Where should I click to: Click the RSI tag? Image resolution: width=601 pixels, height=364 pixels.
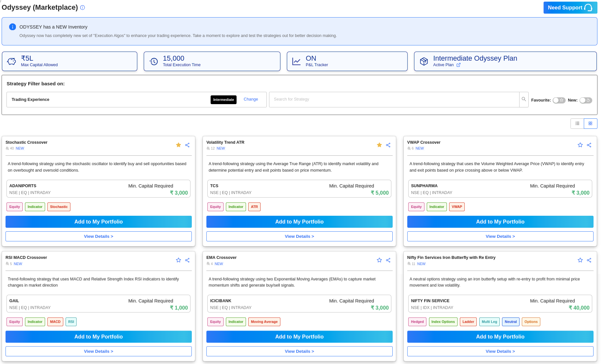pyautogui.click(x=71, y=322)
